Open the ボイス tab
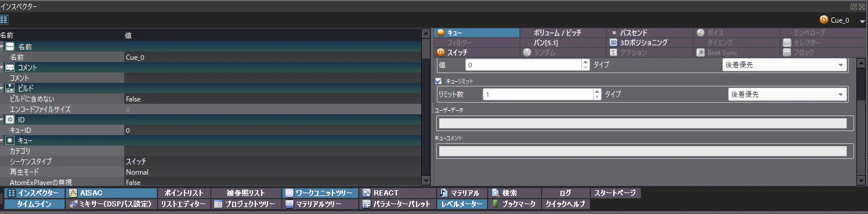Screen dimensions: 868x214 click(x=737, y=33)
